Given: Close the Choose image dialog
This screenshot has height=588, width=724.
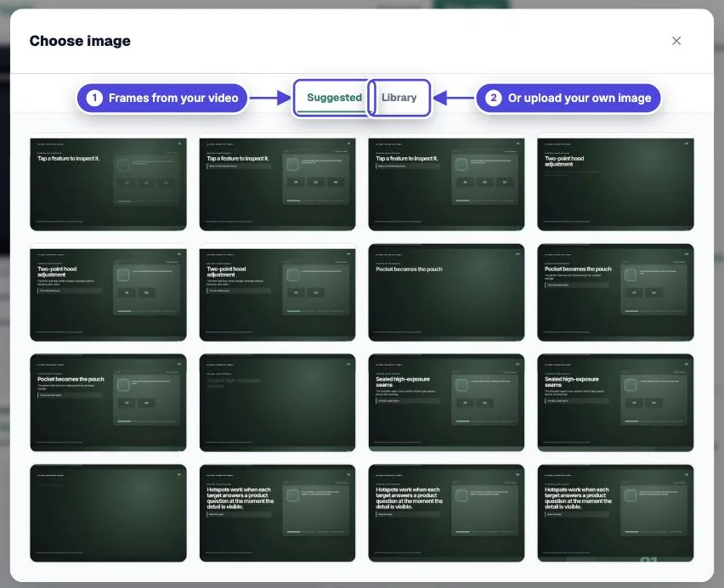Looking at the screenshot, I should click(x=676, y=41).
